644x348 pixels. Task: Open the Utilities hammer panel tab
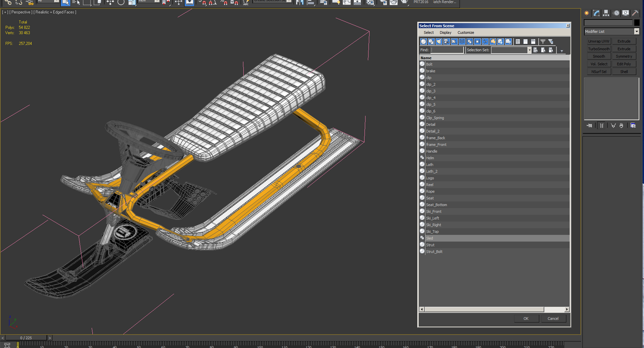point(635,13)
